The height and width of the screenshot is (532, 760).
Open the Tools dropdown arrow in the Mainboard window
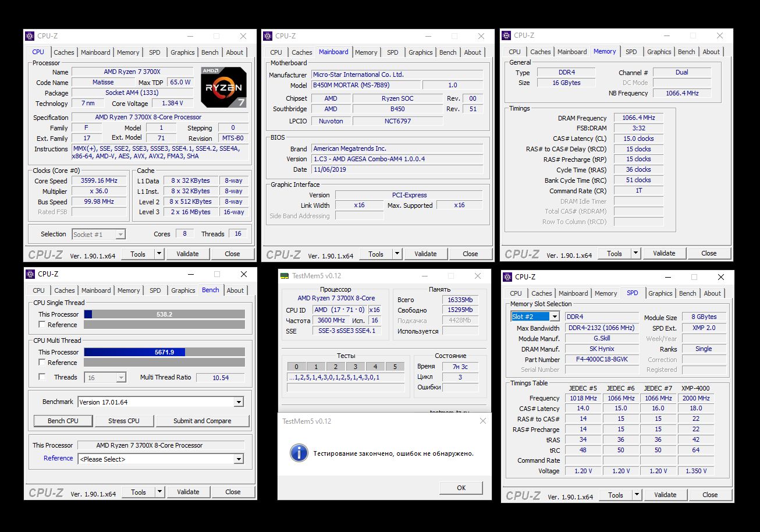(397, 254)
